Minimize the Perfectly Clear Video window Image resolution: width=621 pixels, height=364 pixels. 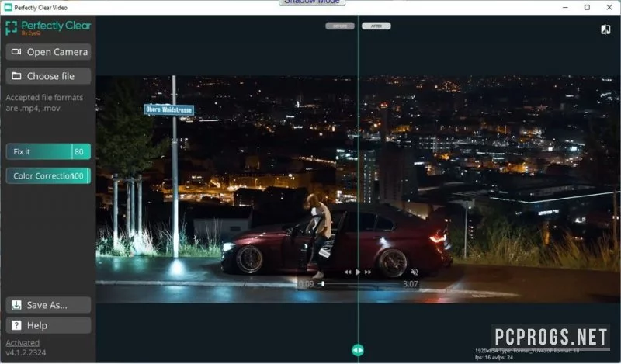565,8
